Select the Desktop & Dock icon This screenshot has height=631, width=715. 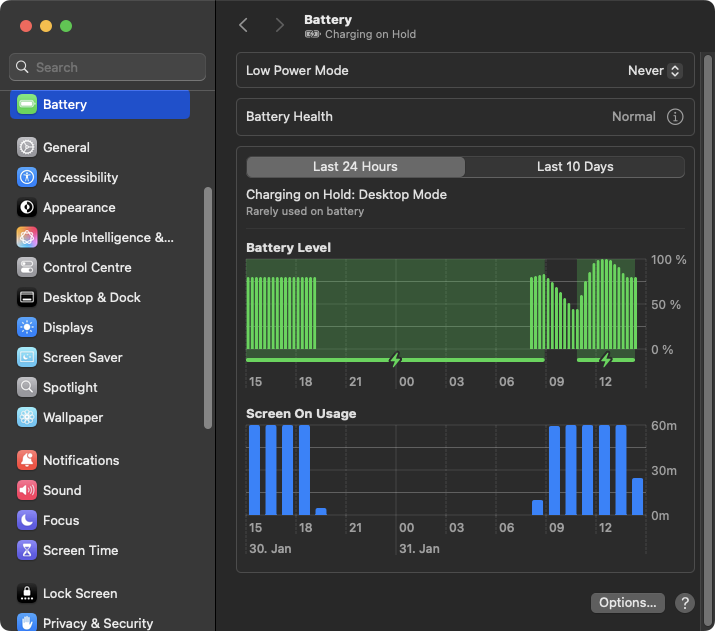click(27, 298)
